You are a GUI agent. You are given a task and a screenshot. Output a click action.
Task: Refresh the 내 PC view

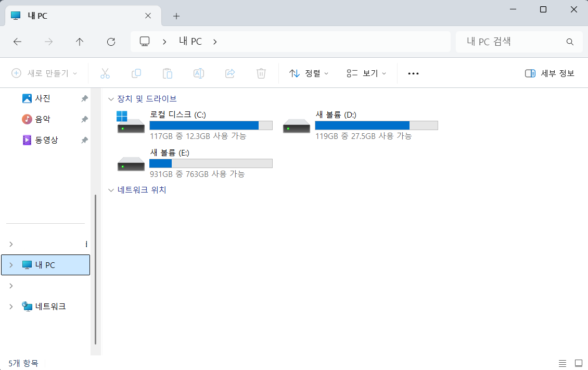point(111,42)
